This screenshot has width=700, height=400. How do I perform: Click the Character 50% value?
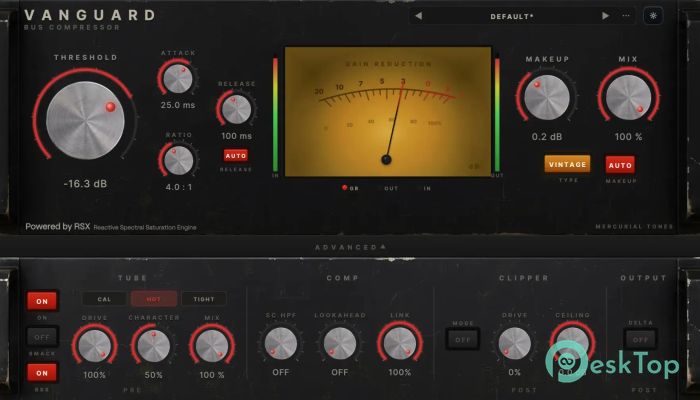click(154, 375)
